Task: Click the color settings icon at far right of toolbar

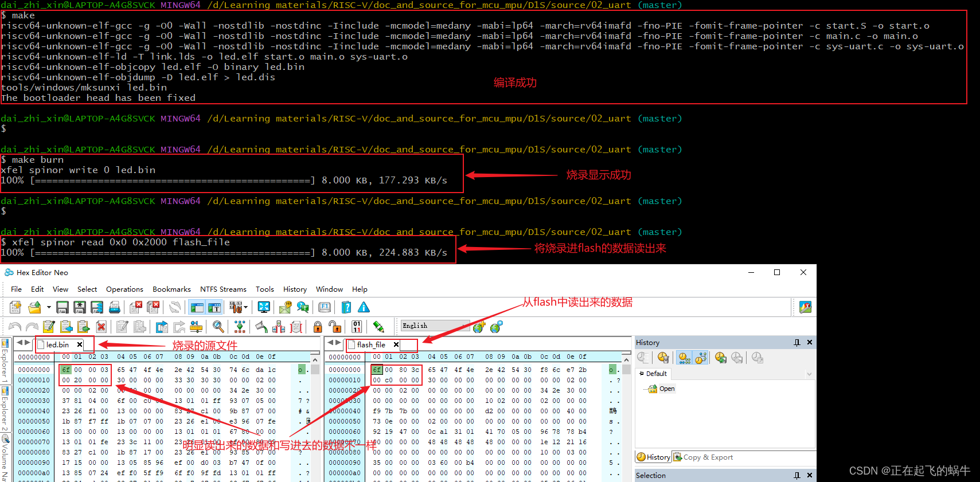Action: 806,307
